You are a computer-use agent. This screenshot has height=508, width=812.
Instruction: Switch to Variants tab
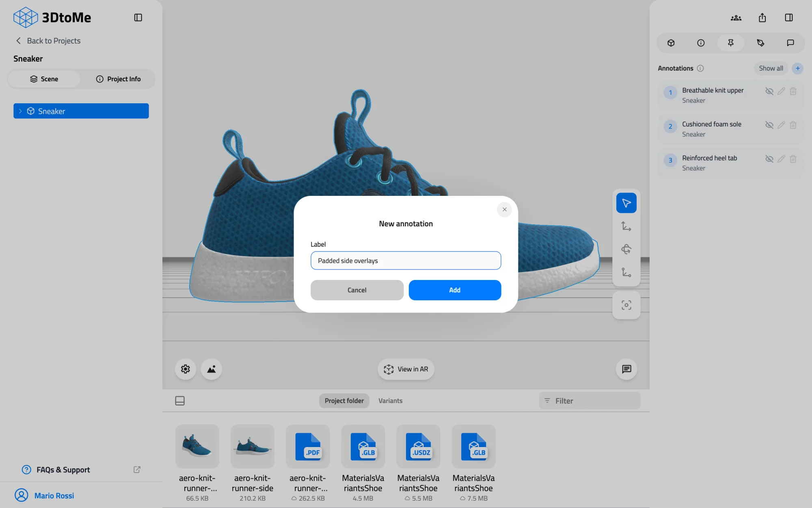coord(391,401)
